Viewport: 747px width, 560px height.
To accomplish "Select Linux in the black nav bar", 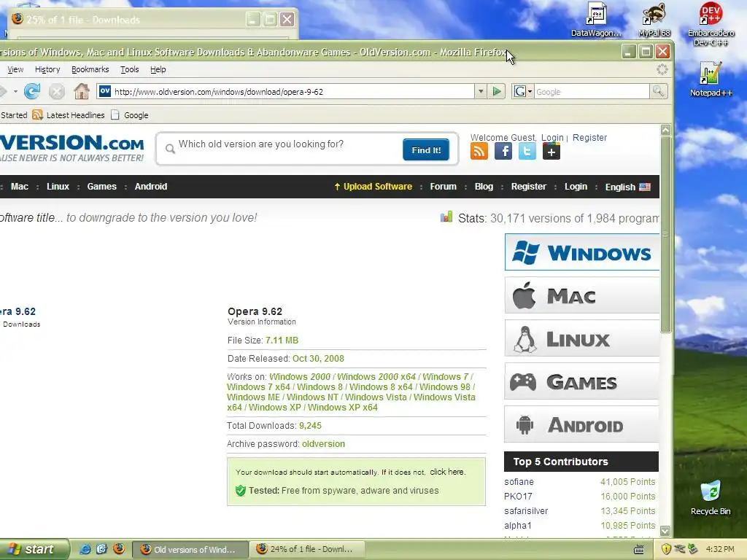I will [x=58, y=187].
